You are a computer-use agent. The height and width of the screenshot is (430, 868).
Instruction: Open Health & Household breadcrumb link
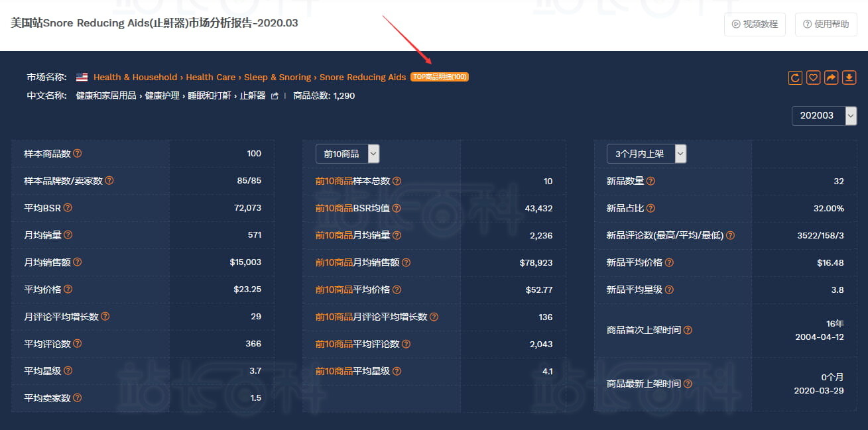135,78
